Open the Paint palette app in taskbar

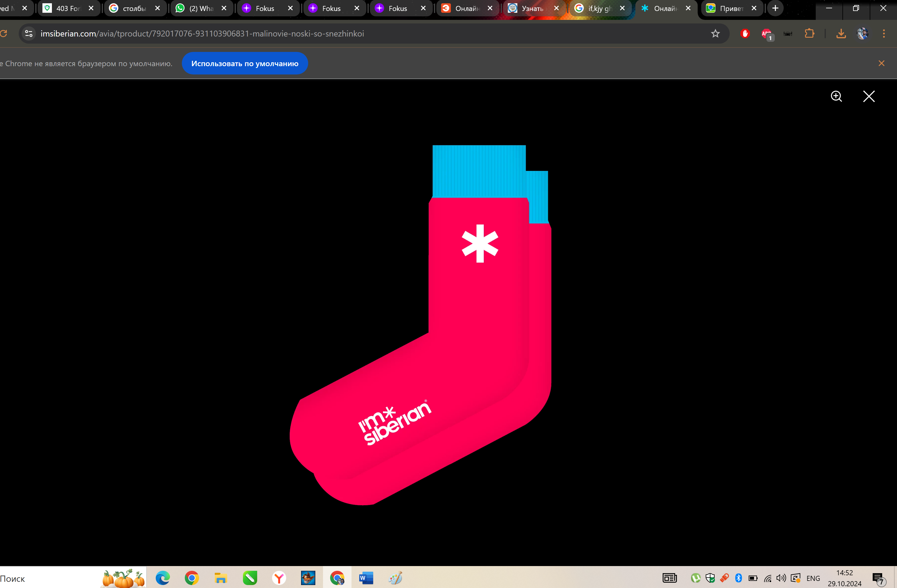395,578
